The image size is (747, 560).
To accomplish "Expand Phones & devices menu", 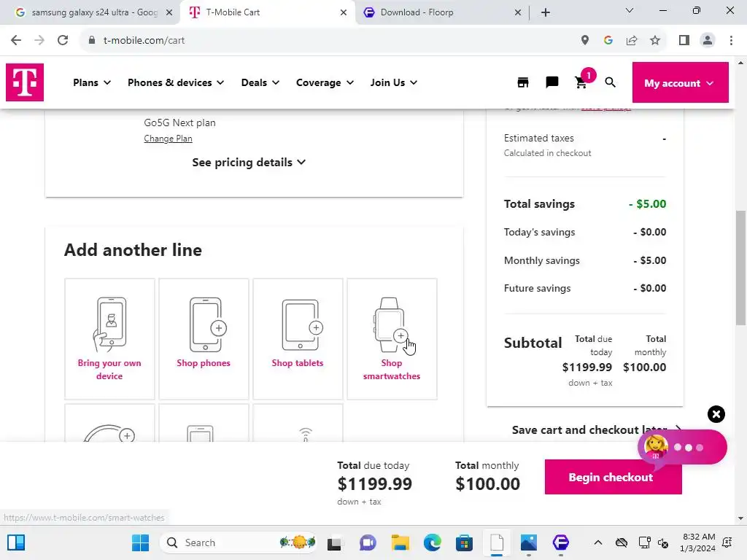I will (176, 82).
